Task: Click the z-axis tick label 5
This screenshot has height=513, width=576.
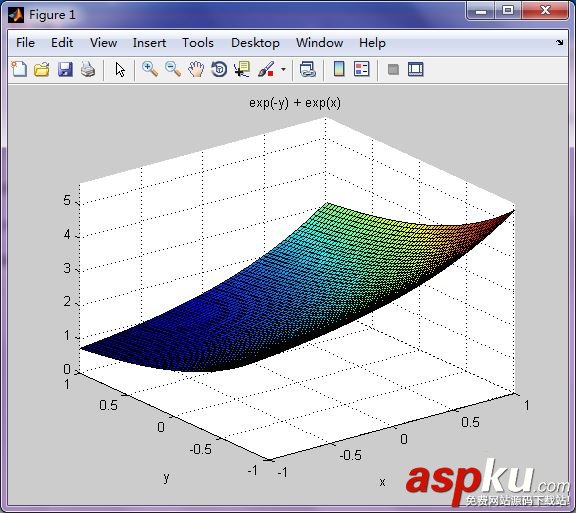Action: pos(66,200)
